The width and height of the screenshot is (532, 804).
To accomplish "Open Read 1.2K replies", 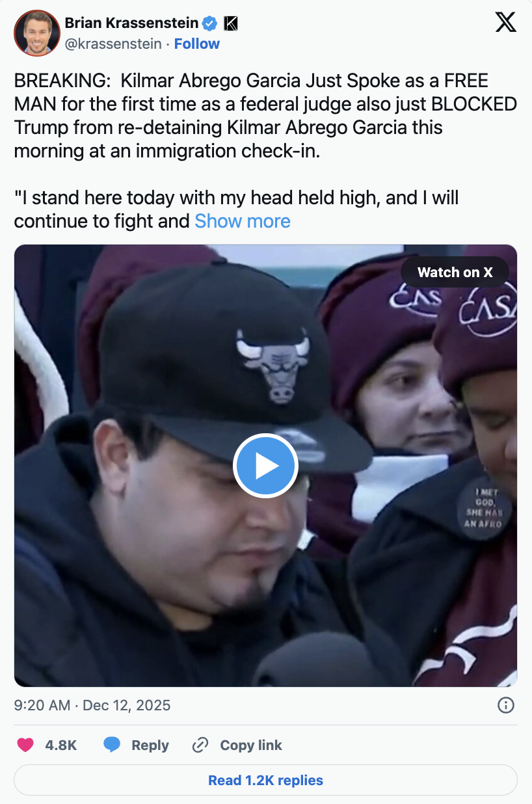I will coord(265,780).
